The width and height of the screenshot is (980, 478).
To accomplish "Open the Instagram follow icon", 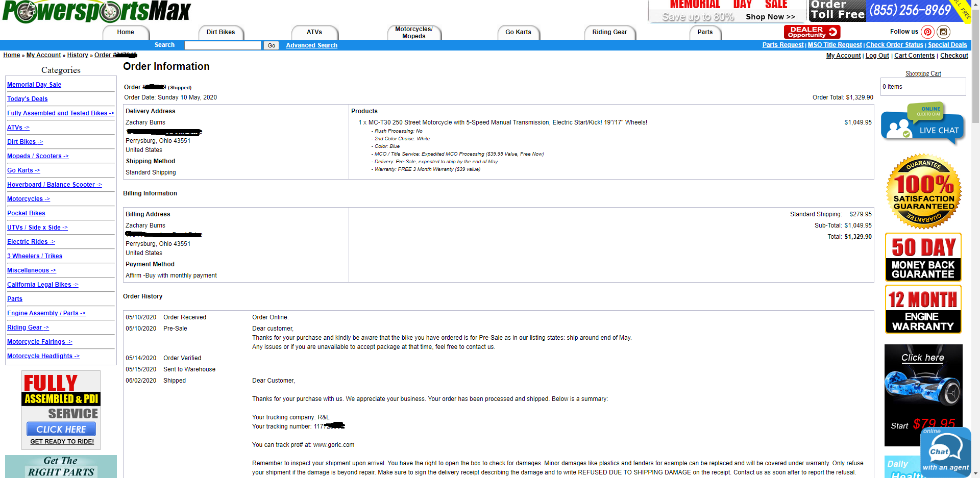I will 944,32.
